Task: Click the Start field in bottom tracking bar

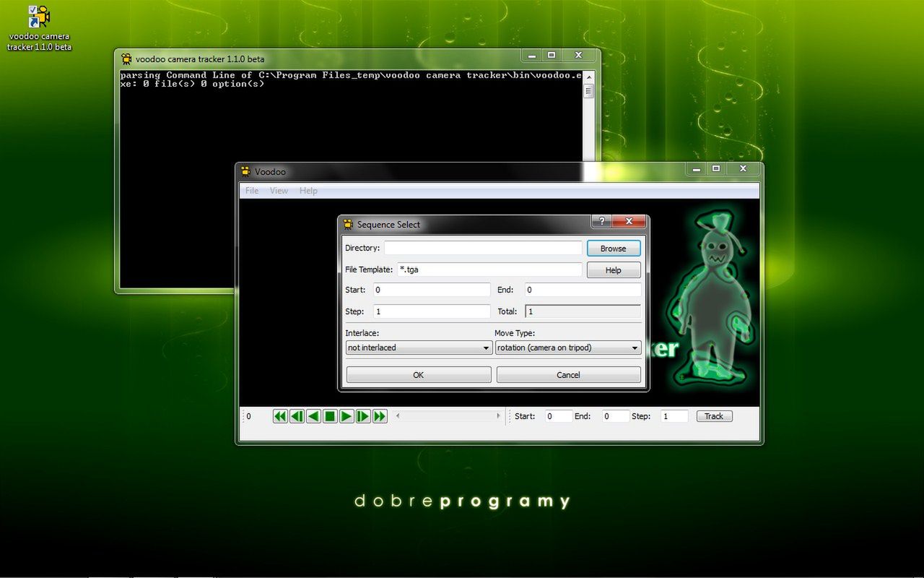Action: point(559,416)
